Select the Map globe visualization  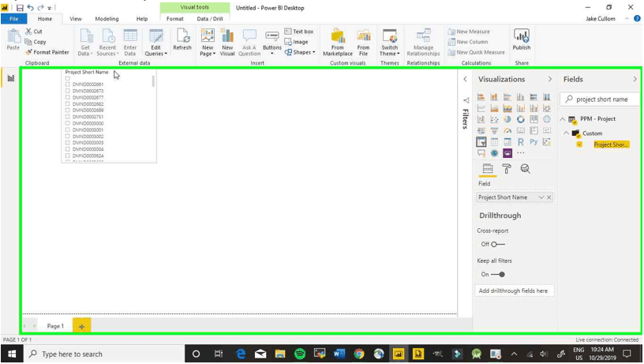[547, 119]
